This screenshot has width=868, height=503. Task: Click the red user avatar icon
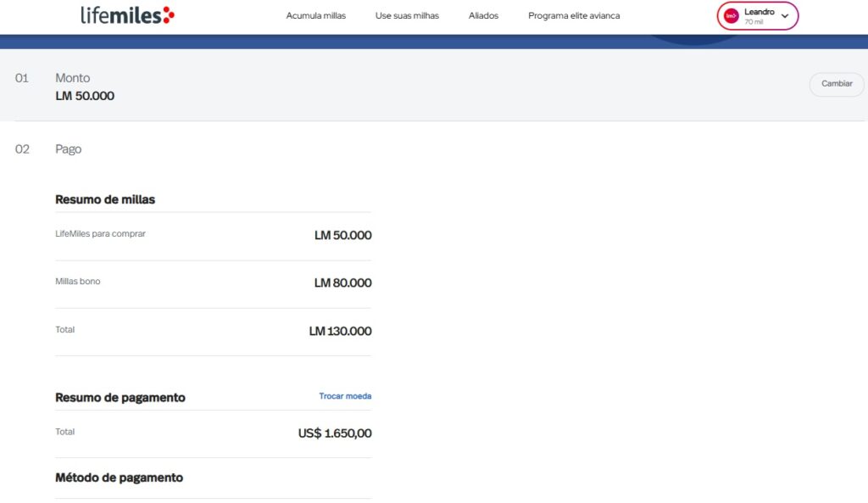(731, 16)
